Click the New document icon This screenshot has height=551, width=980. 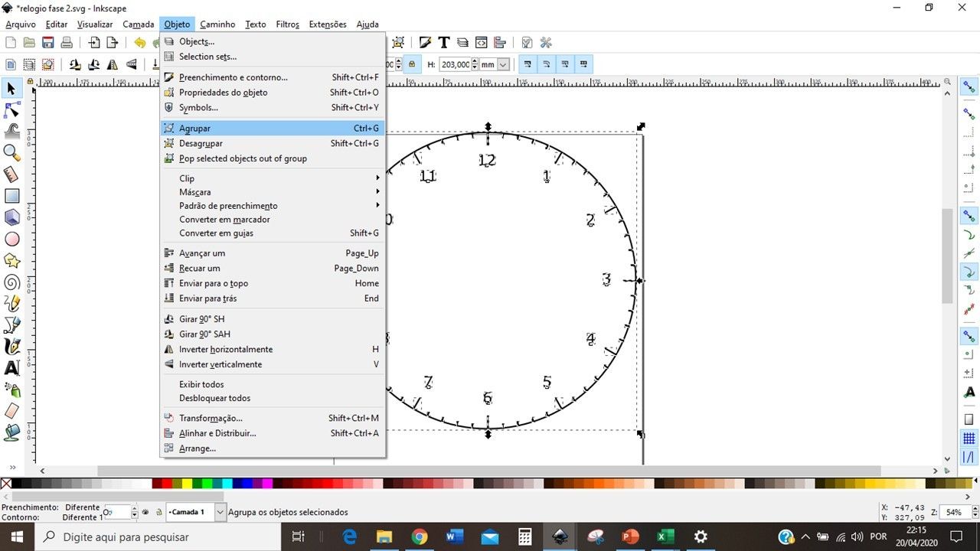point(11,43)
